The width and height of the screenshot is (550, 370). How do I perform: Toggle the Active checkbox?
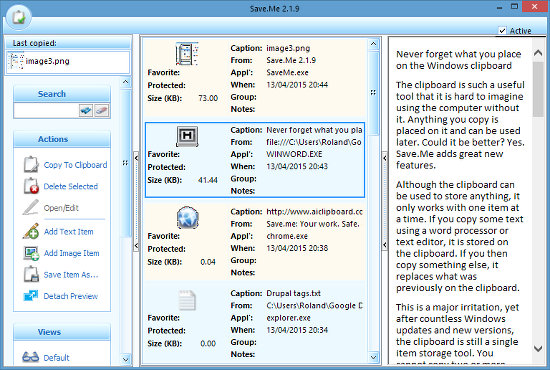coord(502,31)
